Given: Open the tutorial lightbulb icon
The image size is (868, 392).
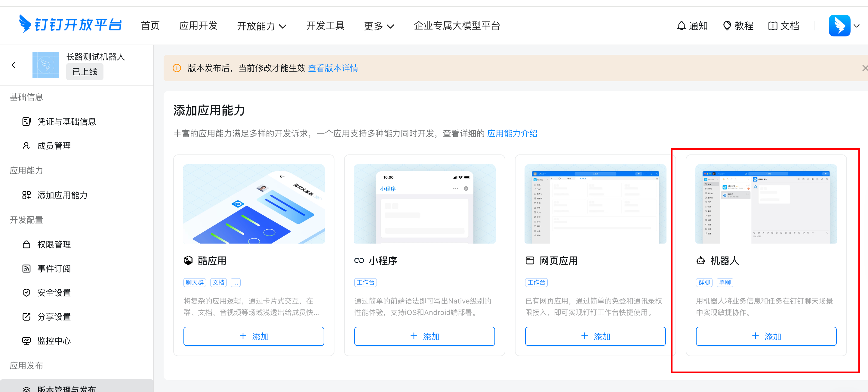Looking at the screenshot, I should click(x=727, y=26).
